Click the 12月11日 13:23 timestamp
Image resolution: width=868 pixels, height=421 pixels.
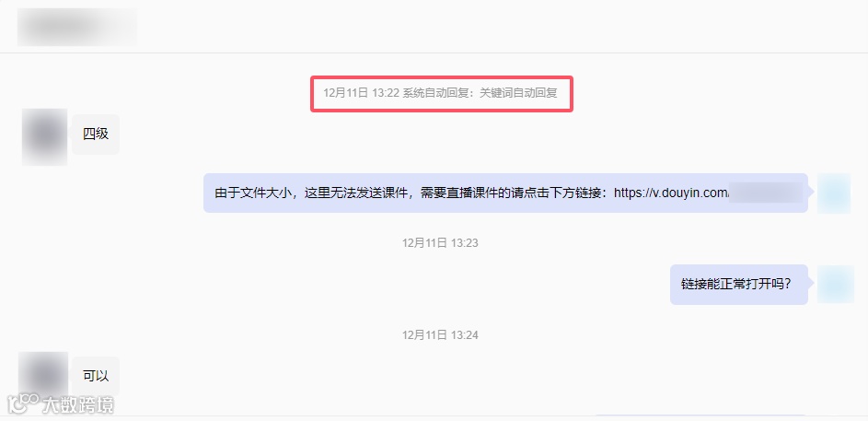[440, 242]
